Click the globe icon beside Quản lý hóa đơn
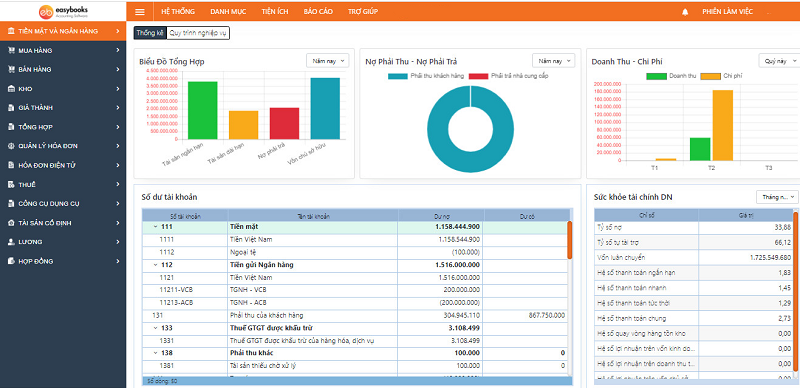The image size is (800, 388). (x=12, y=146)
